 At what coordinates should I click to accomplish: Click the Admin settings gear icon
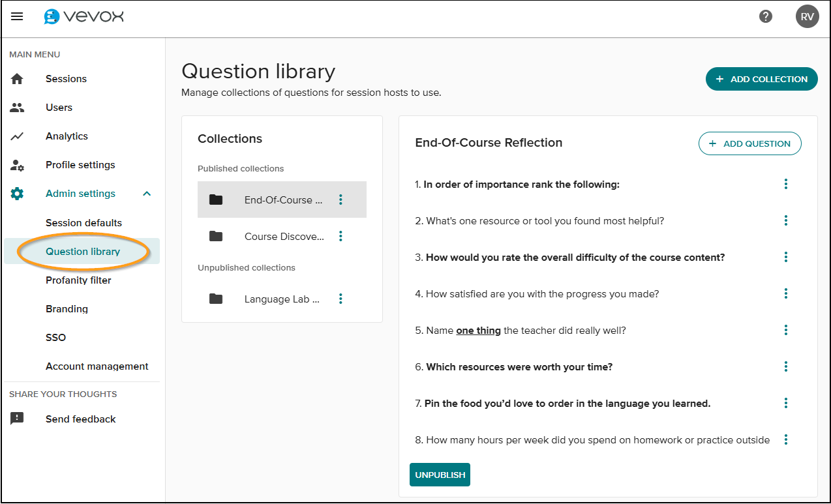[17, 194]
